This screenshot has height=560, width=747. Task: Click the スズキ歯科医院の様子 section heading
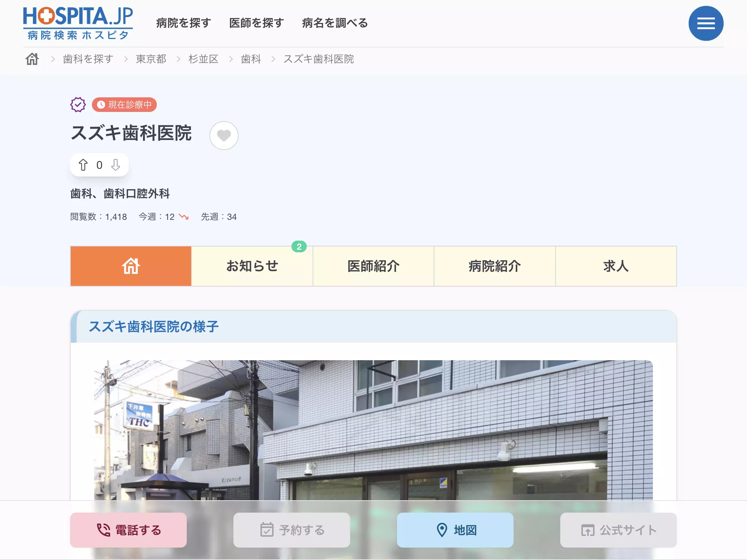click(154, 327)
